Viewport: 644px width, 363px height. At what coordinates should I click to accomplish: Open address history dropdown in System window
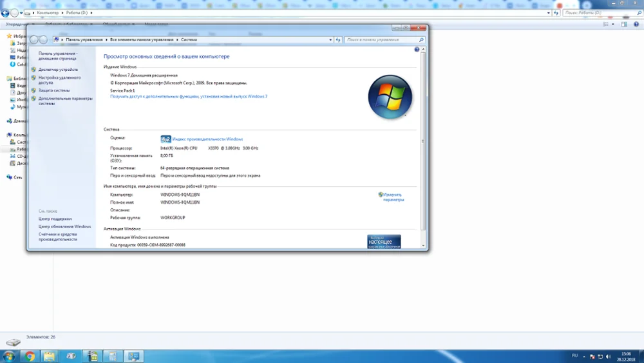pyautogui.click(x=330, y=40)
